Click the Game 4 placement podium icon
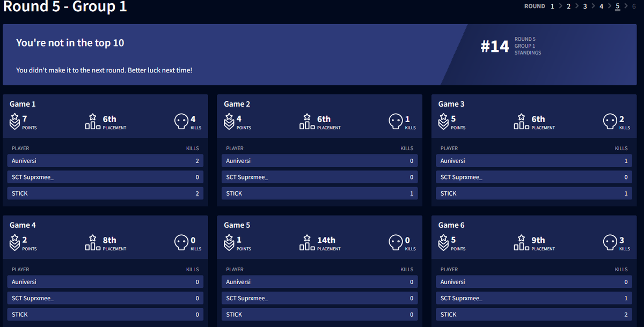This screenshot has width=644, height=327. 93,243
